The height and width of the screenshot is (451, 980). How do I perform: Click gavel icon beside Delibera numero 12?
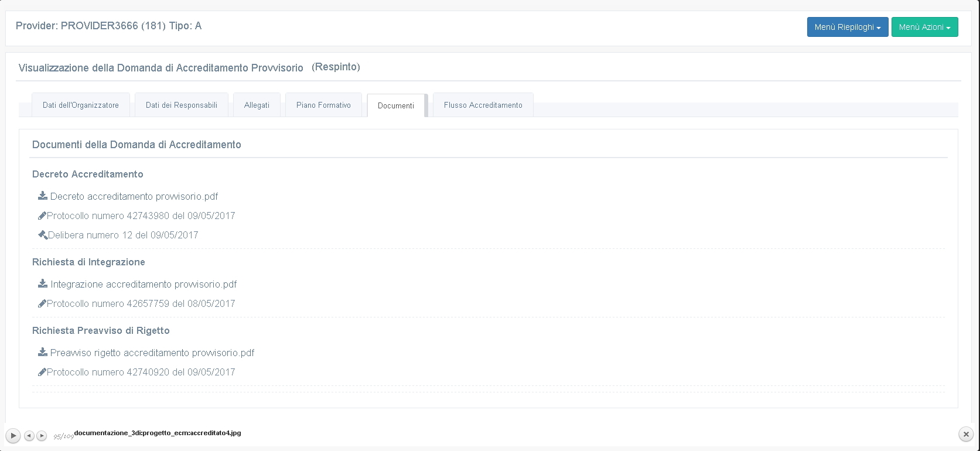43,235
